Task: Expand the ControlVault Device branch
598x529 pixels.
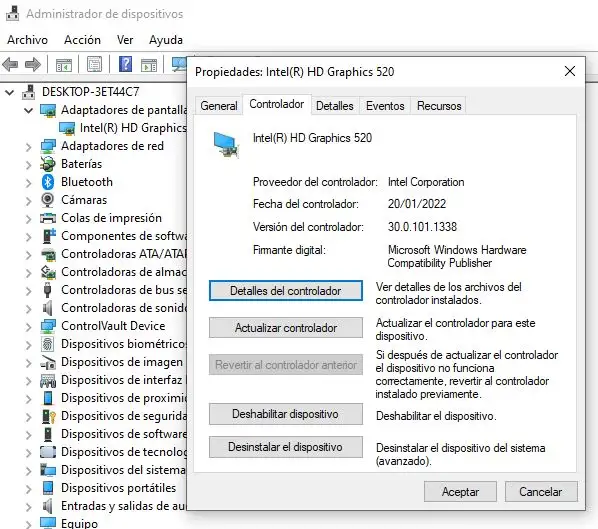Action: coord(29,326)
